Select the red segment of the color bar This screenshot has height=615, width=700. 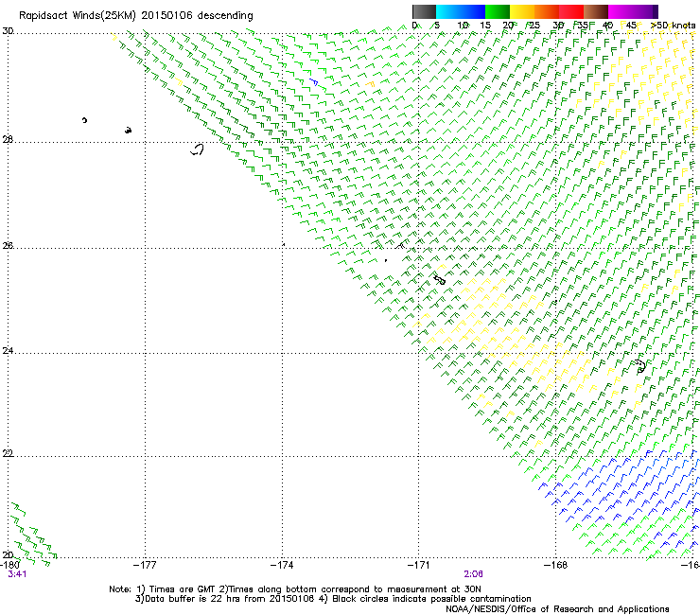pos(571,11)
